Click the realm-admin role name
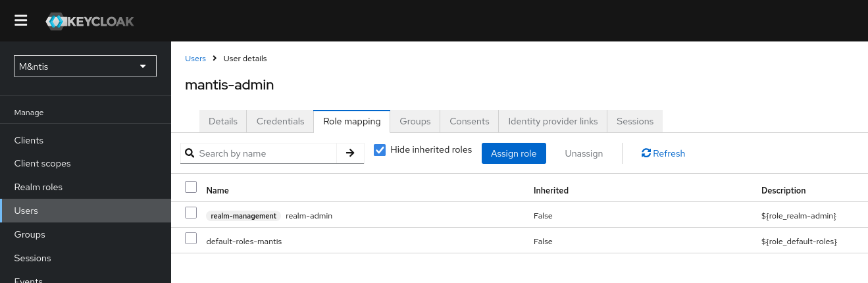 309,216
